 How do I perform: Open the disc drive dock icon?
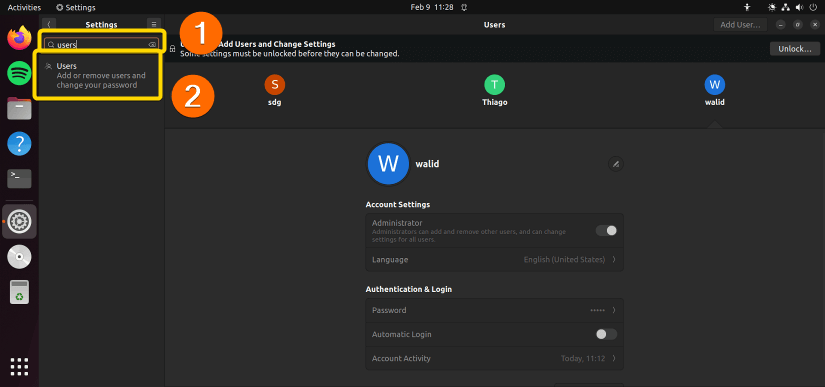(19, 257)
